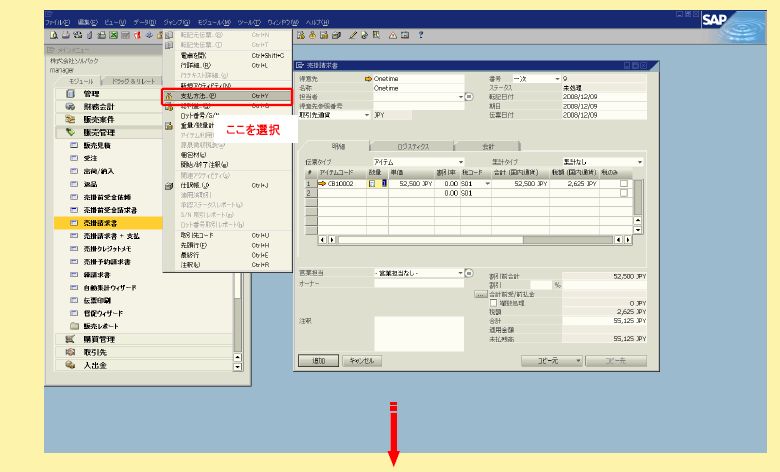Open the 担当者 dropdown
780x472 pixels.
(x=461, y=97)
